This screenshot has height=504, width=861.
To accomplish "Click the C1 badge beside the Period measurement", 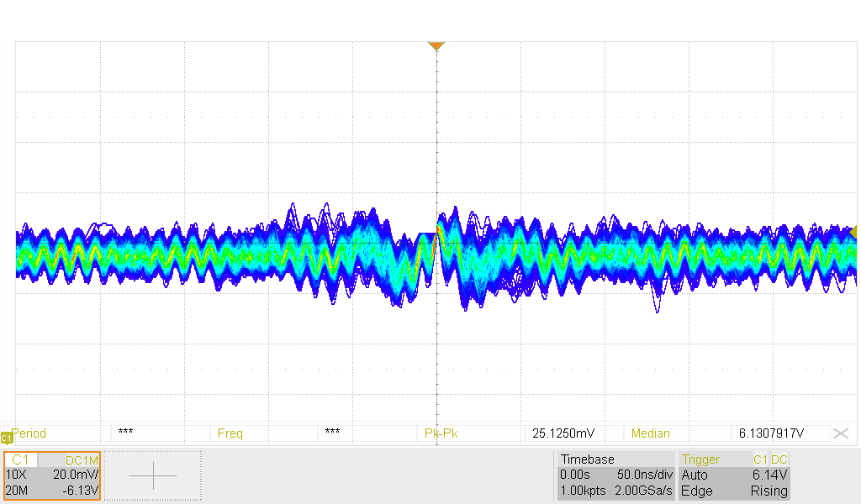I will point(6,438).
